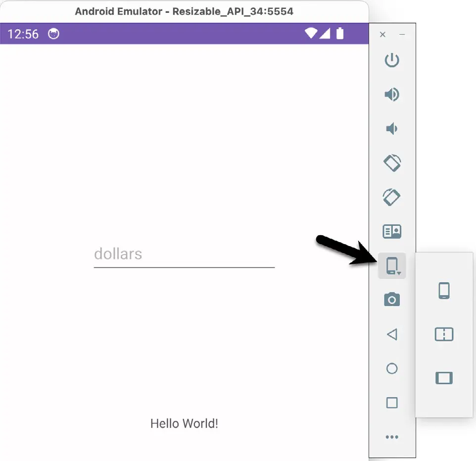
Task: Toggle fold with the foldable book icon
Action: (391, 232)
